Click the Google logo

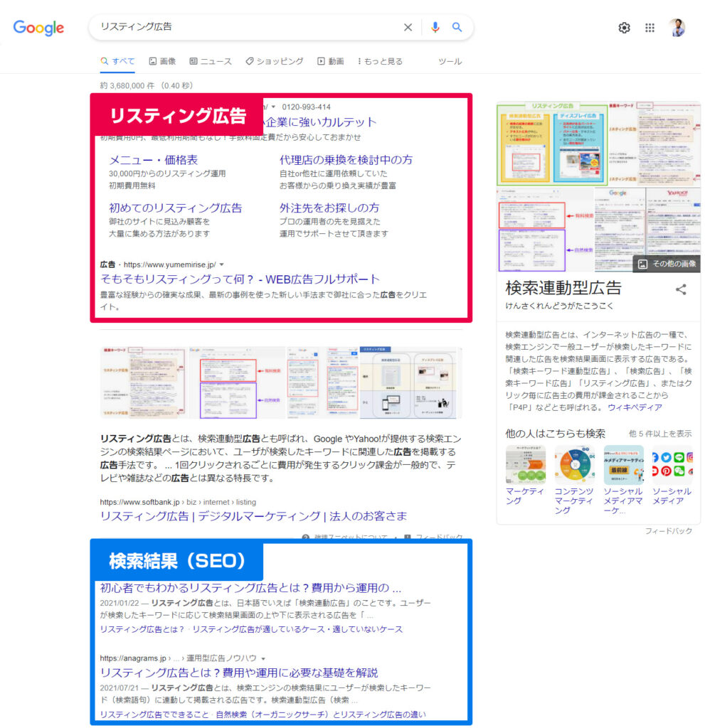(38, 28)
